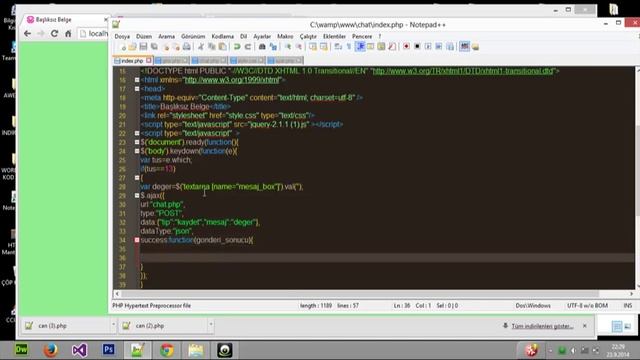Collapse the head fold marker on line 17
Image resolution: width=640 pixels, height=360 pixels.
tap(137, 89)
